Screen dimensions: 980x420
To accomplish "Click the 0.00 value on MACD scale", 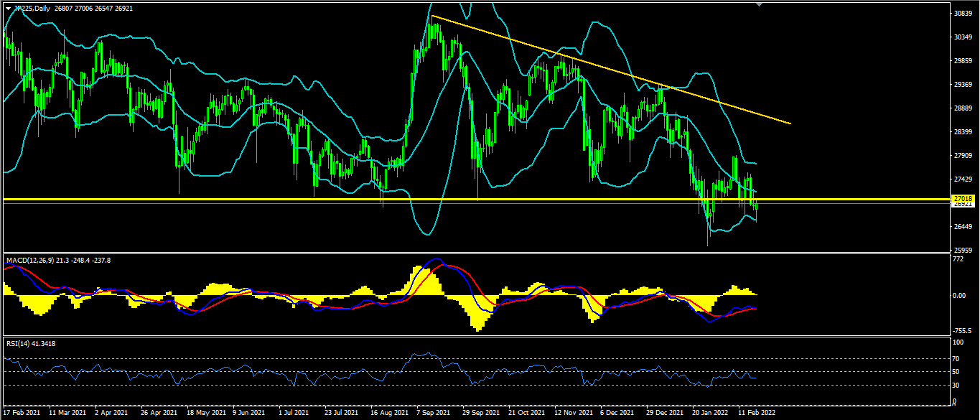I will [x=959, y=295].
